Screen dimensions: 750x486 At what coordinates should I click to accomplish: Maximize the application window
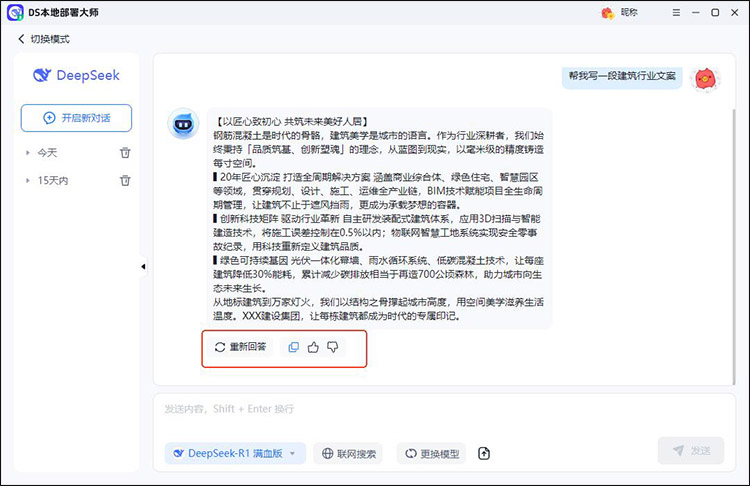pyautogui.click(x=715, y=12)
